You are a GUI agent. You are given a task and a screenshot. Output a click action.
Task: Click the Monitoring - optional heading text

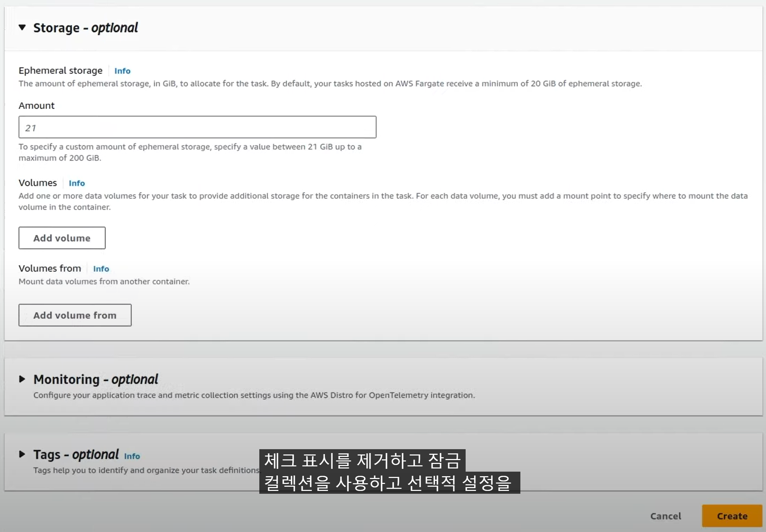click(95, 379)
